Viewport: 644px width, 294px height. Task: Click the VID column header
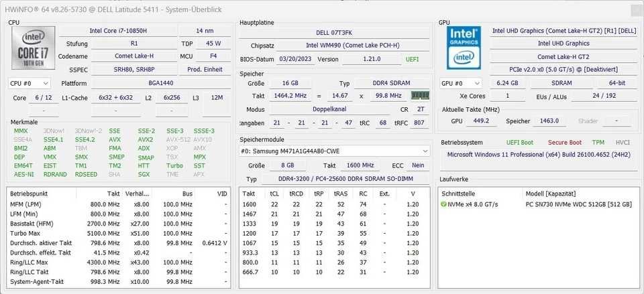(x=222, y=194)
